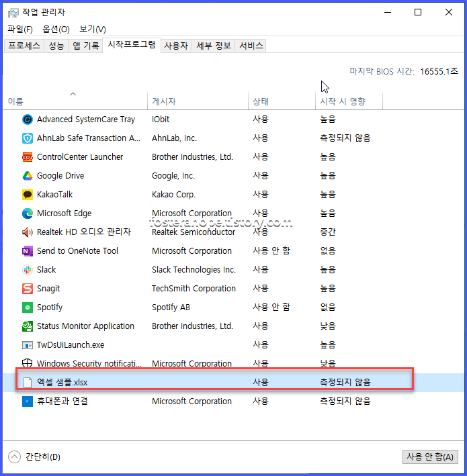
Task: Click the Snagit icon
Action: tap(28, 289)
